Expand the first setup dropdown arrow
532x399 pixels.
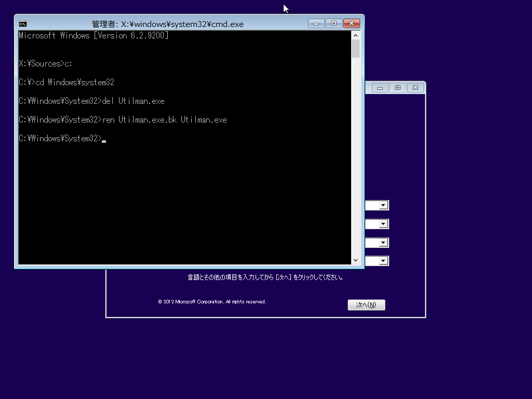click(x=383, y=205)
